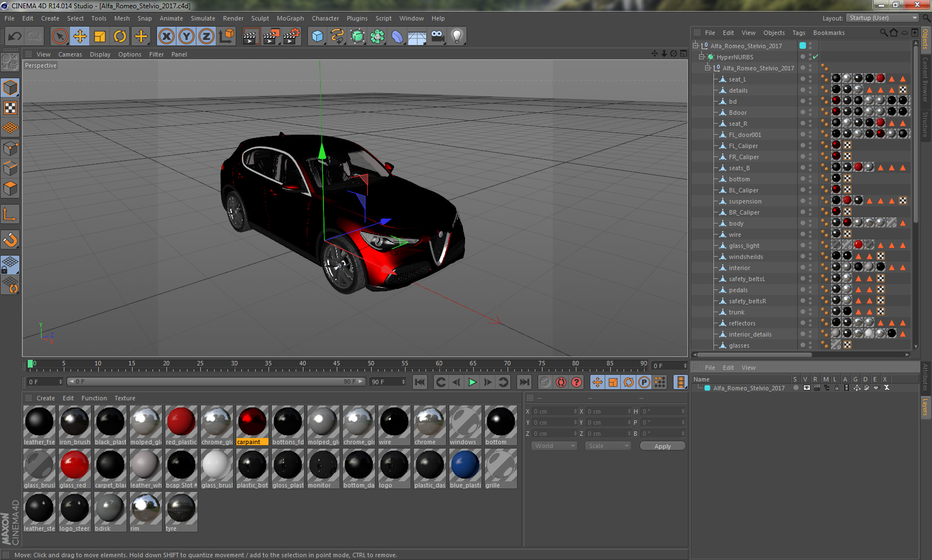Open the Layout Startup dropdown
The width and height of the screenshot is (932, 560).
[x=883, y=18]
